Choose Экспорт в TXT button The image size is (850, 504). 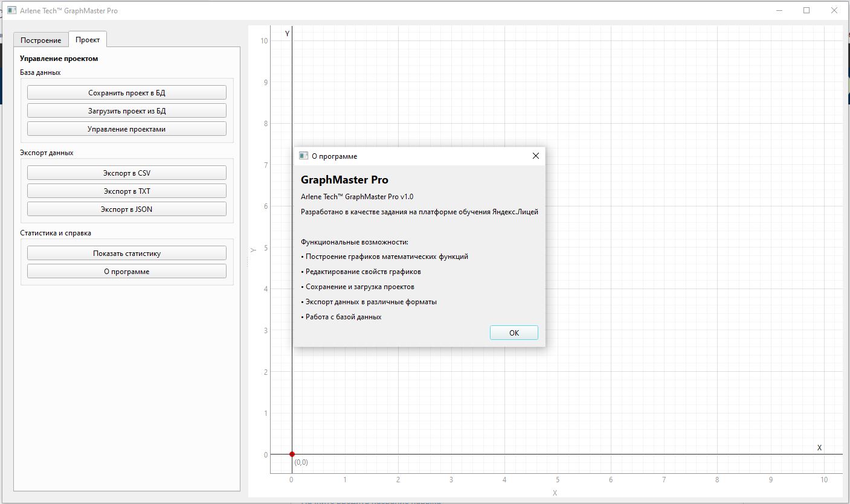[127, 191]
